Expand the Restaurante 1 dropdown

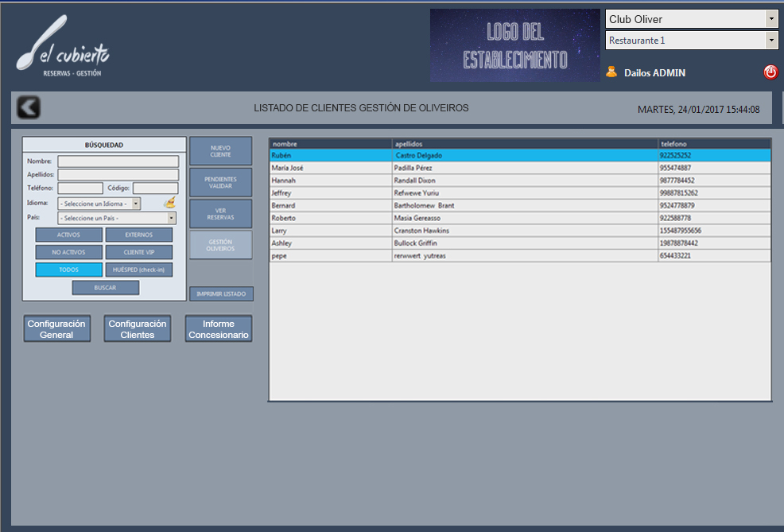(x=691, y=41)
